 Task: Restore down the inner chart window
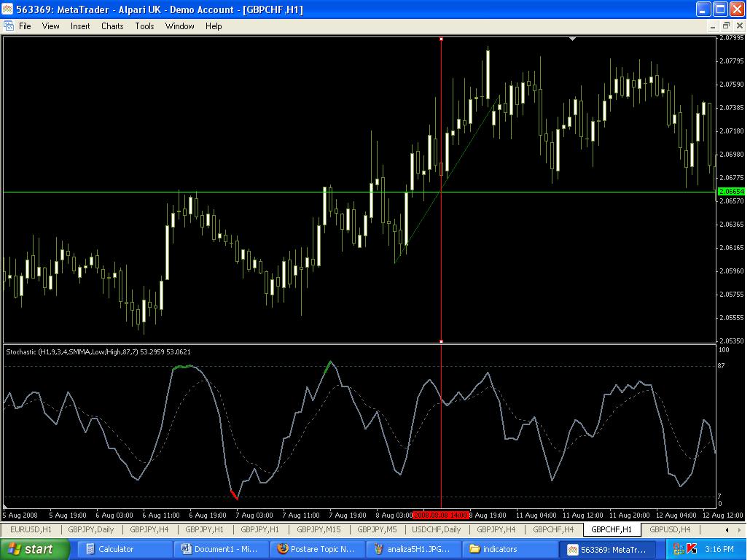click(726, 26)
